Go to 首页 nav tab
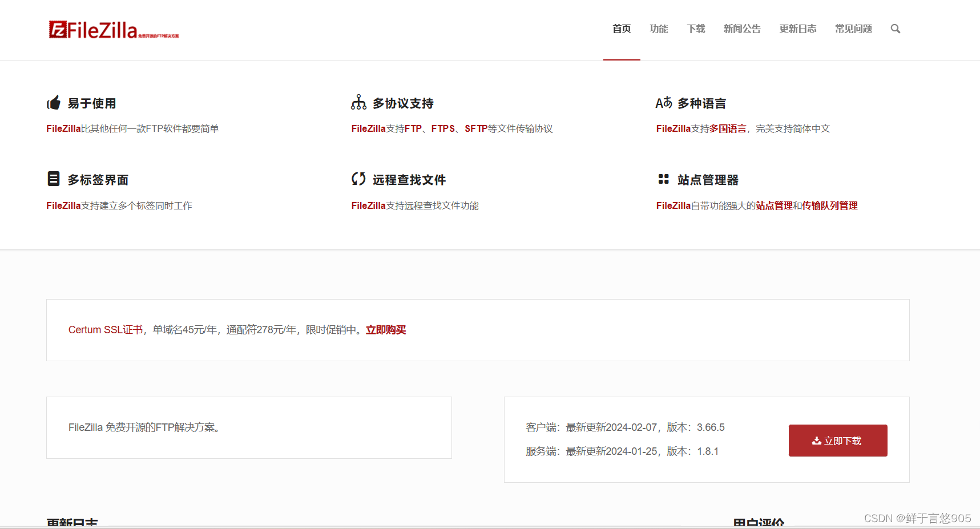The height and width of the screenshot is (529, 980). point(622,29)
